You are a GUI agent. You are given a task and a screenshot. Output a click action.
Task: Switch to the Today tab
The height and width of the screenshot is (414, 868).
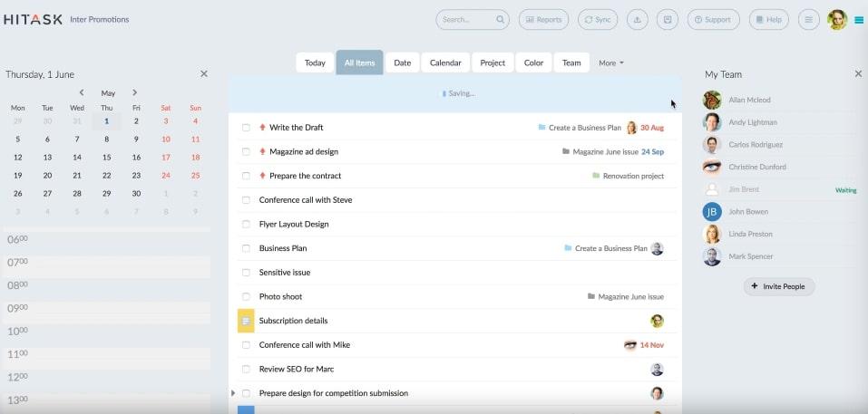pyautogui.click(x=315, y=63)
